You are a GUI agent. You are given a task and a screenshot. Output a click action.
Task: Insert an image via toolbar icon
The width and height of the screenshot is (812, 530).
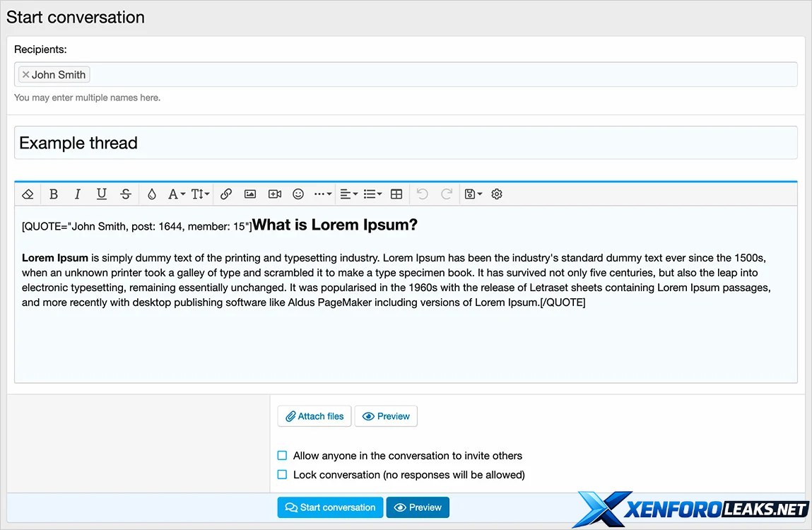tap(250, 194)
